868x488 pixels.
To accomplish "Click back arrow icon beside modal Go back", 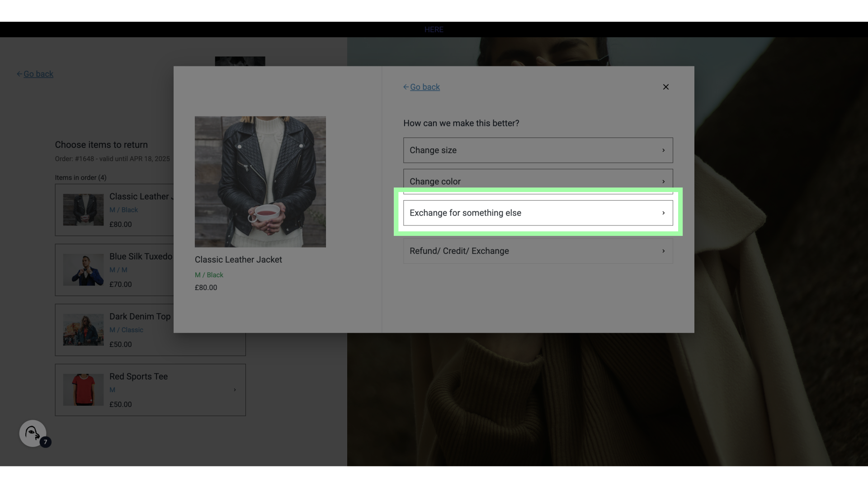I will (x=406, y=87).
